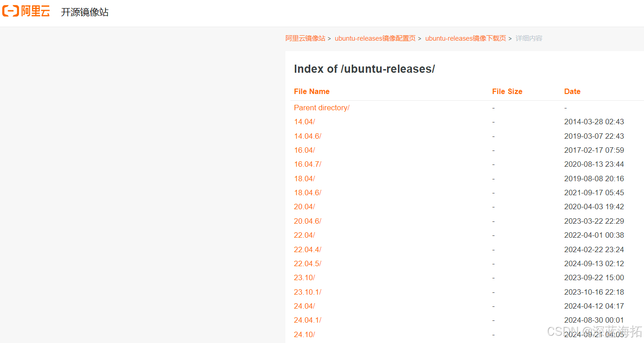Screen dimensions: 644x343
Task: Open the 24.10/ directory
Action: pyautogui.click(x=304, y=334)
